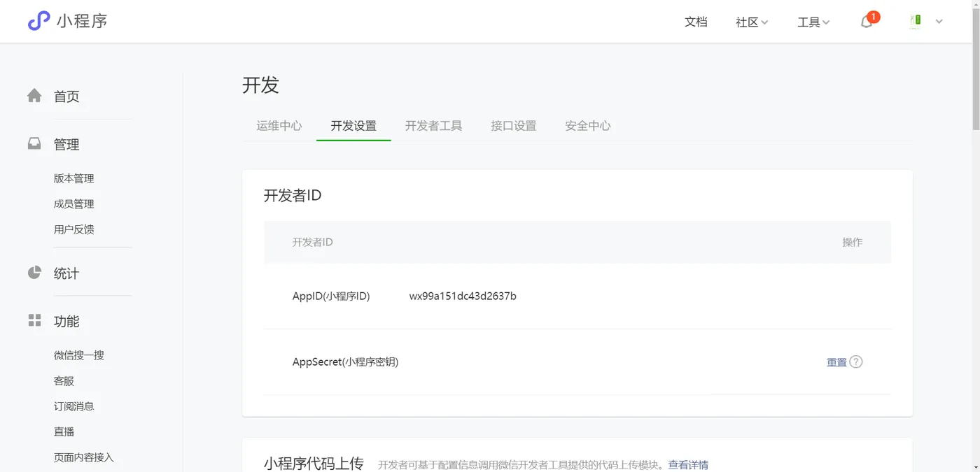Open the 查看详情 link

(x=688, y=465)
